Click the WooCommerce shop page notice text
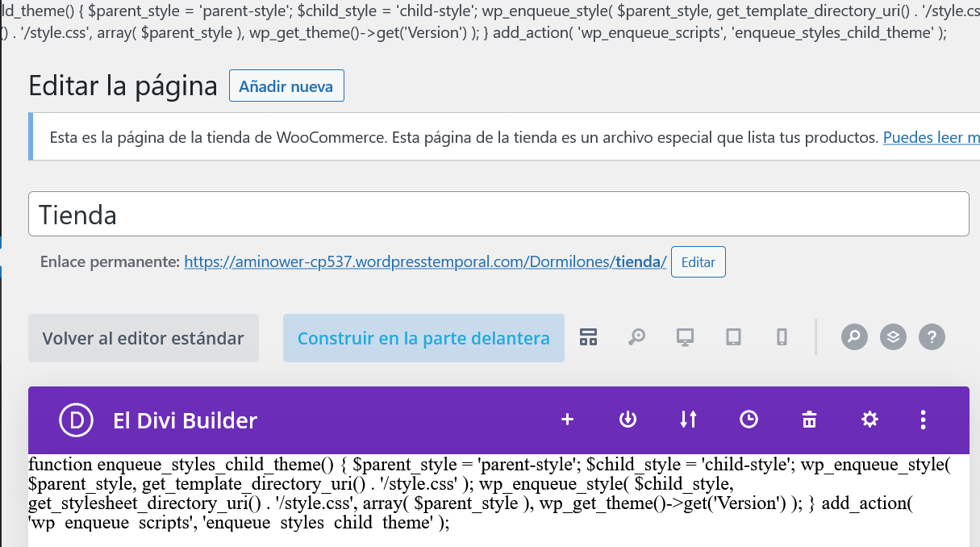 click(x=464, y=137)
